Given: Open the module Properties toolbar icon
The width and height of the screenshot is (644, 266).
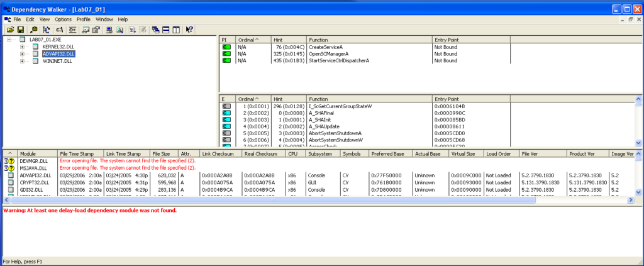Looking at the screenshot, I should click(x=96, y=30).
